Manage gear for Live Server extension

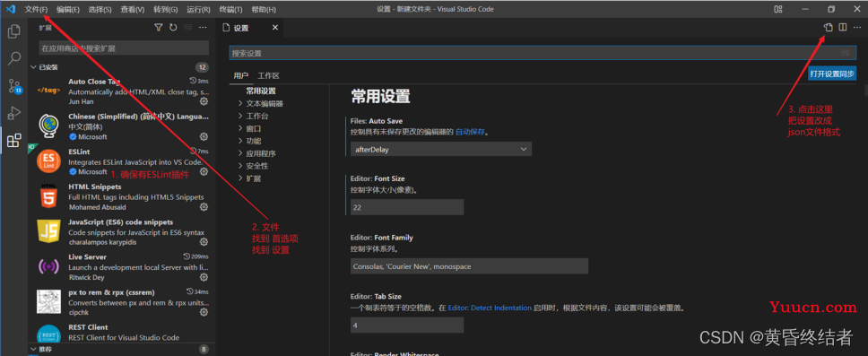pyautogui.click(x=204, y=277)
